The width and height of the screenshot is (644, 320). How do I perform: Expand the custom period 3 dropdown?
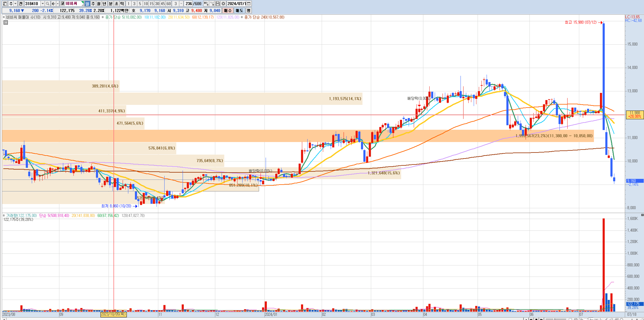pyautogui.click(x=181, y=4)
